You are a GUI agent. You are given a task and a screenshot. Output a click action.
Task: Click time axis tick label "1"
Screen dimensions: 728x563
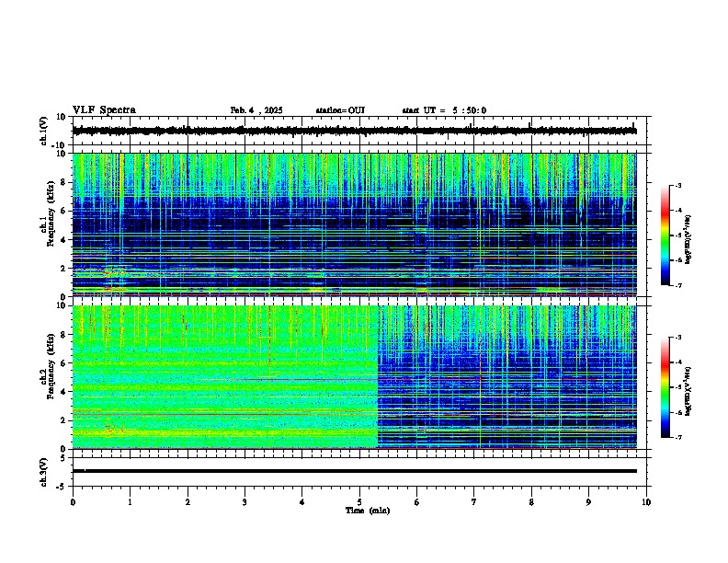pos(130,502)
